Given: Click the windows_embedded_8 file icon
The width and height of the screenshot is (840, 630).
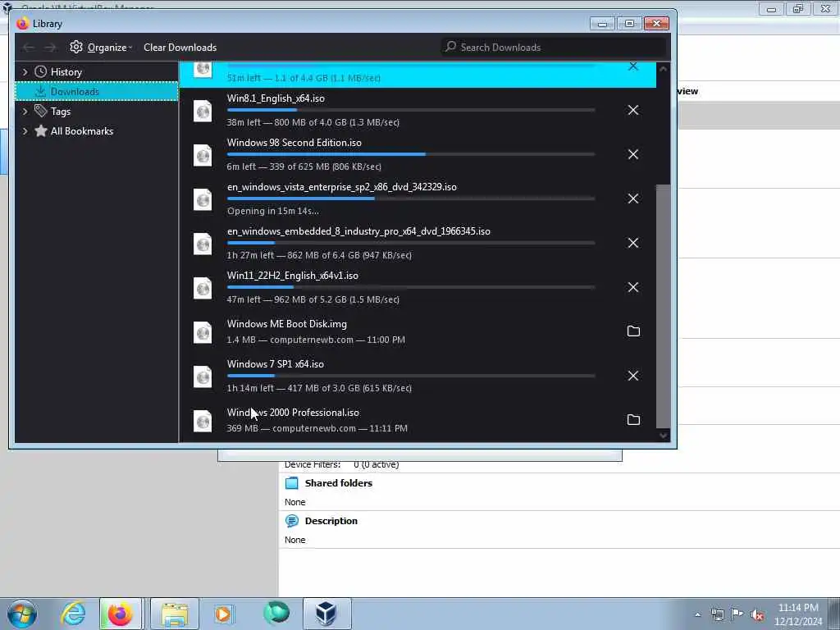Looking at the screenshot, I should pos(203,244).
